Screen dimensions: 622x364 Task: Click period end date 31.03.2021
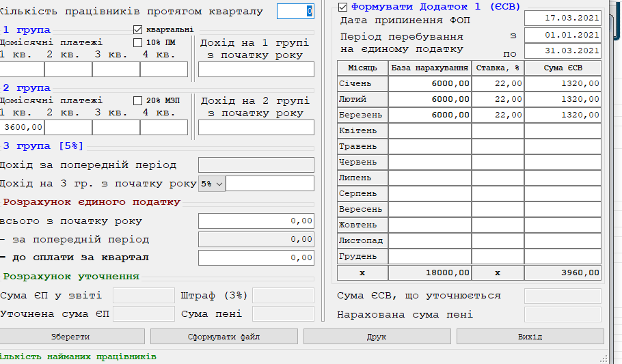click(563, 51)
